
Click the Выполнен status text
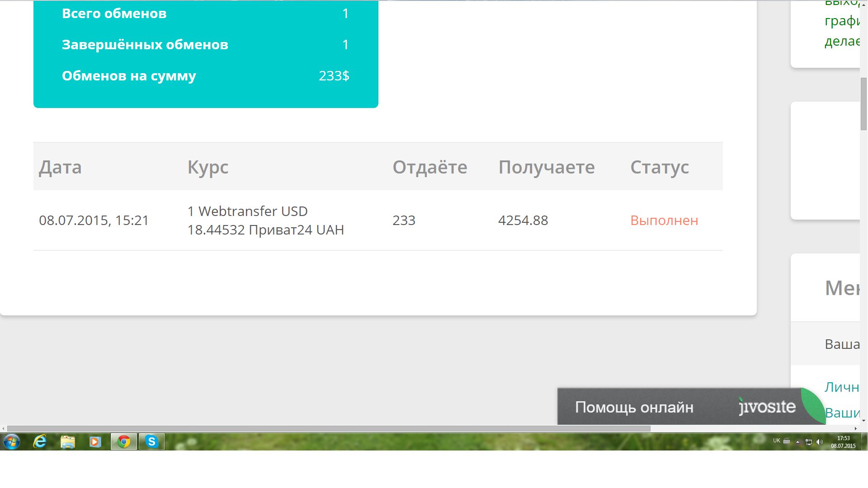[664, 221]
